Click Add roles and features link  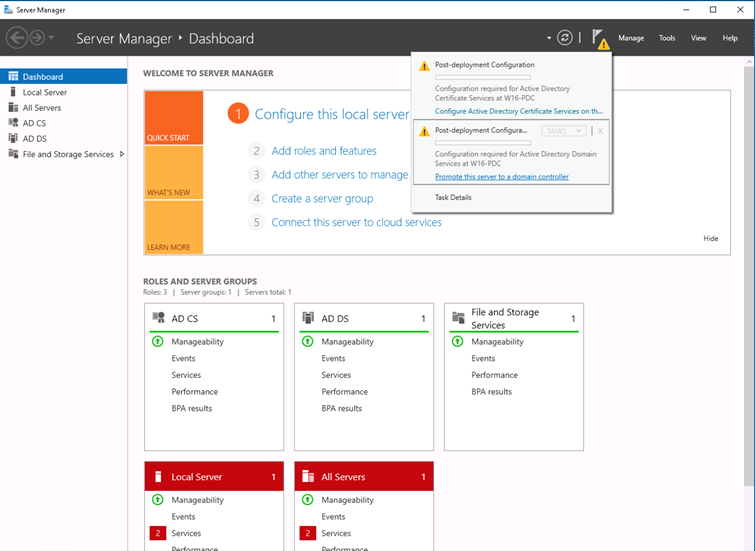pos(324,151)
